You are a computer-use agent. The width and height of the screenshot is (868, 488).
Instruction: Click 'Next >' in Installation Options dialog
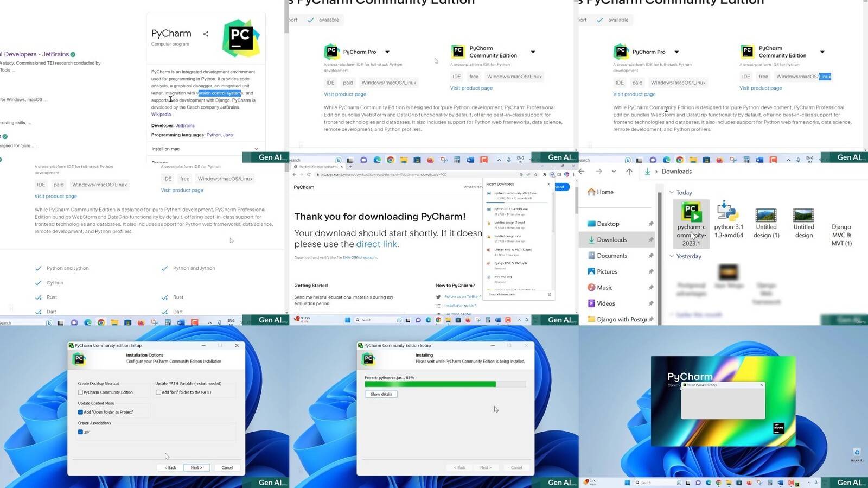[x=196, y=468]
